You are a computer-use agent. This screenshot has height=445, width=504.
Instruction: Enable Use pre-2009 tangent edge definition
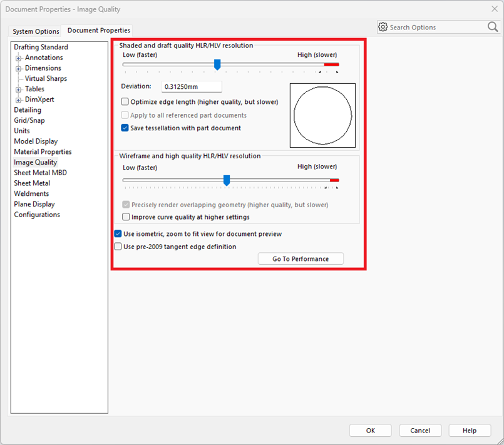click(x=118, y=247)
